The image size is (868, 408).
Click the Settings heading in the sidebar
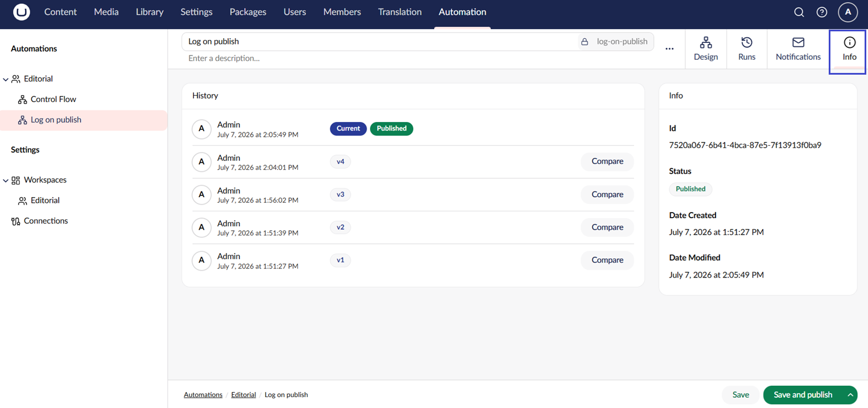coord(26,150)
